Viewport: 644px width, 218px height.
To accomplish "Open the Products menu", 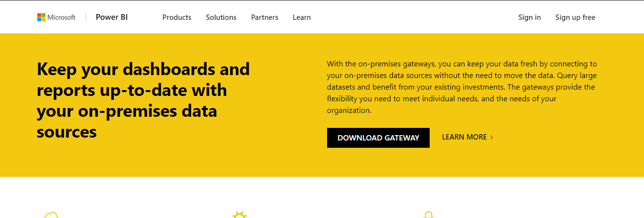I will pos(177,17).
